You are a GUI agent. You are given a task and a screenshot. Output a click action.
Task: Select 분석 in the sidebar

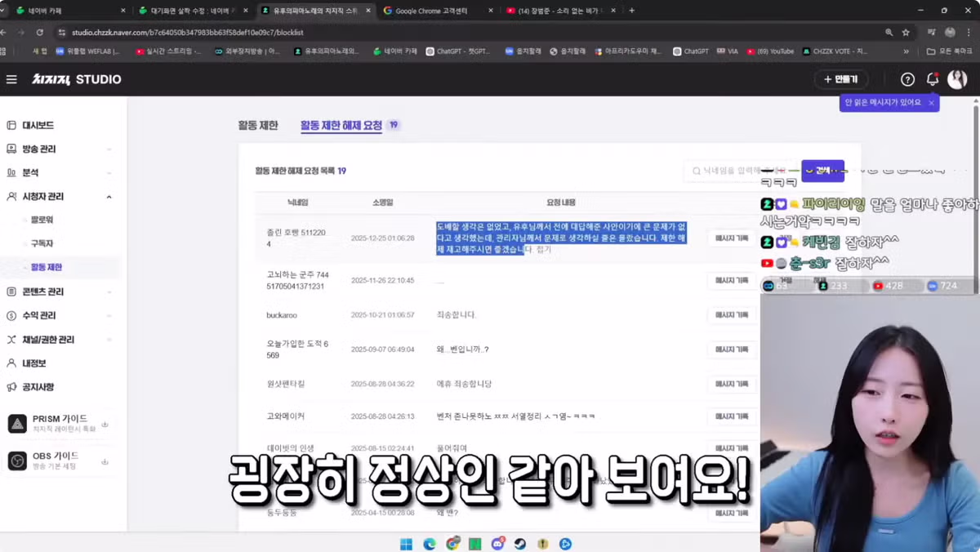click(x=31, y=172)
